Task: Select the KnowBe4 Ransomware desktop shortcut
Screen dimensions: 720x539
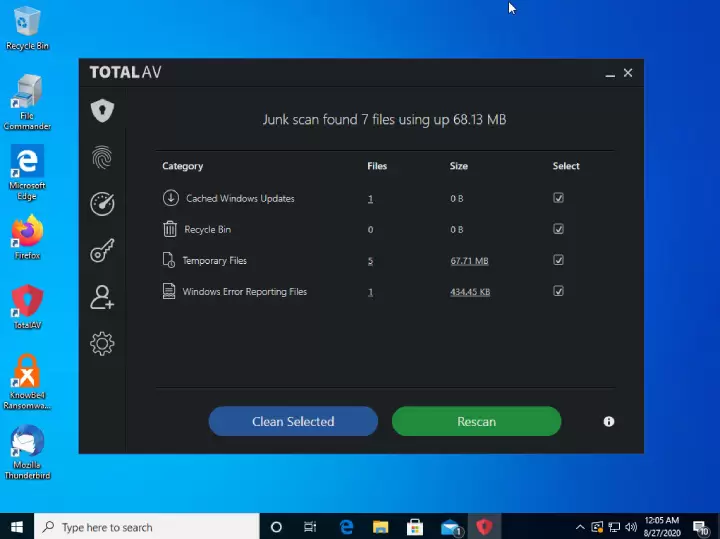Action: 27,382
